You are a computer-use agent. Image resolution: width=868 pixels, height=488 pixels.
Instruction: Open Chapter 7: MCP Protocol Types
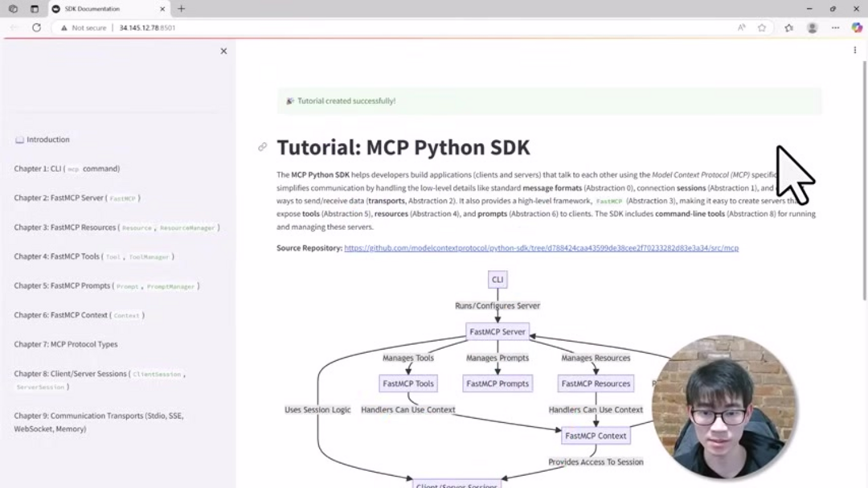(66, 344)
